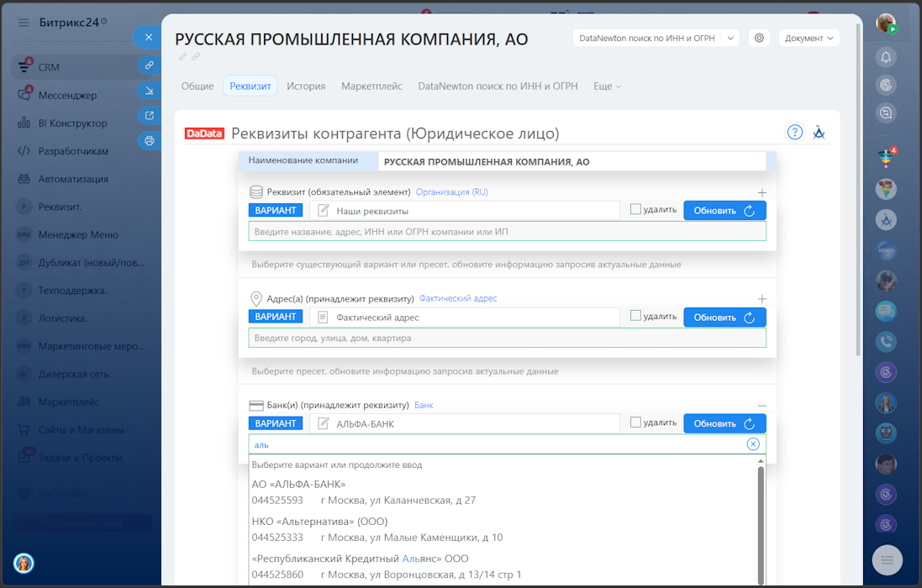Open ВАРИАНТ selector for Фактический адрес

pyautogui.click(x=275, y=317)
